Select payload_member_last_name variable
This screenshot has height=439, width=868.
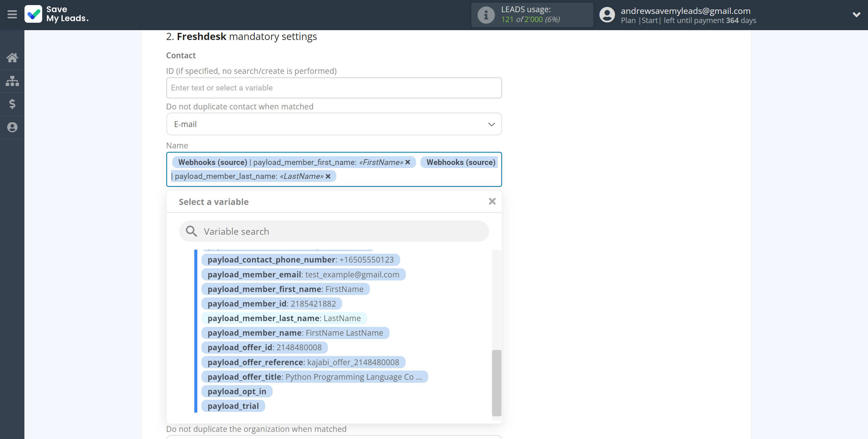[284, 318]
